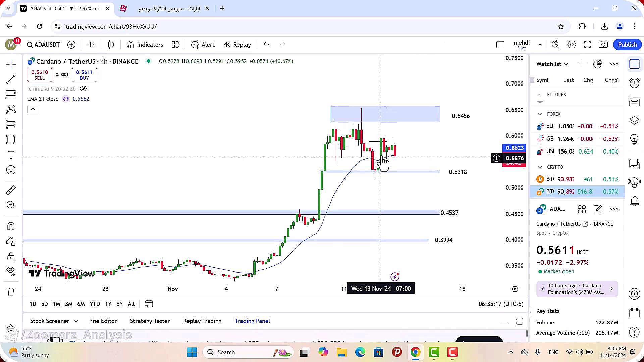This screenshot has height=362, width=644.
Task: Open indicator templates grid
Action: 175,45
